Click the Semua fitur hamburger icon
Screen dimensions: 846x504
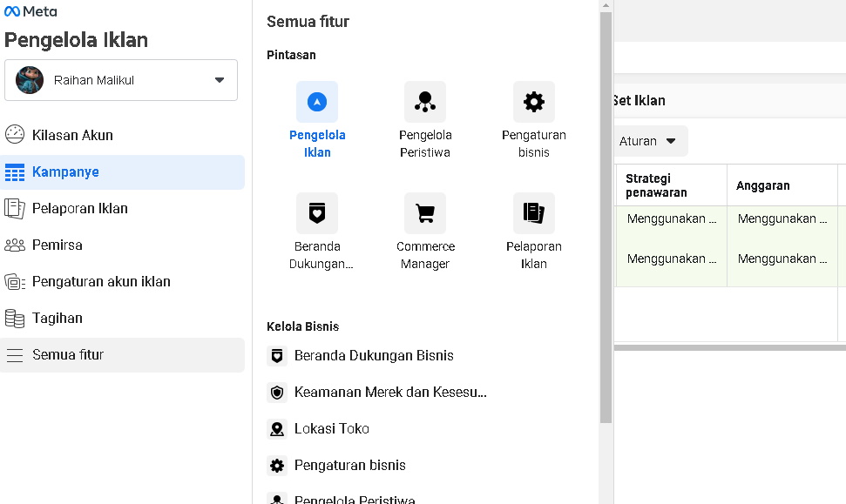[x=15, y=355]
